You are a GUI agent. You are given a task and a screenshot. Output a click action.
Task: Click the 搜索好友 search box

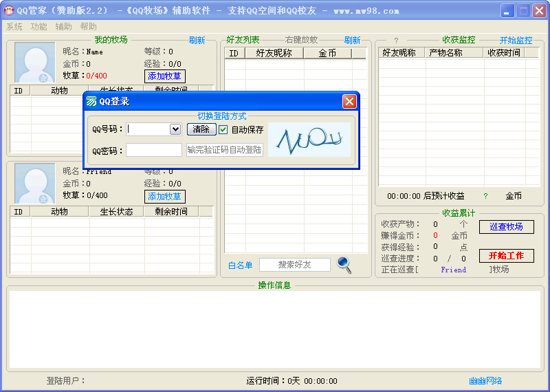[x=295, y=265]
